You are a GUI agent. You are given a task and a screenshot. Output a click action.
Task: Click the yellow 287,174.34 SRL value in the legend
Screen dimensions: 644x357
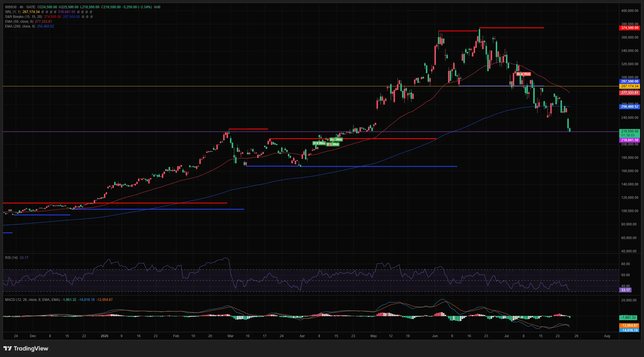coord(31,12)
